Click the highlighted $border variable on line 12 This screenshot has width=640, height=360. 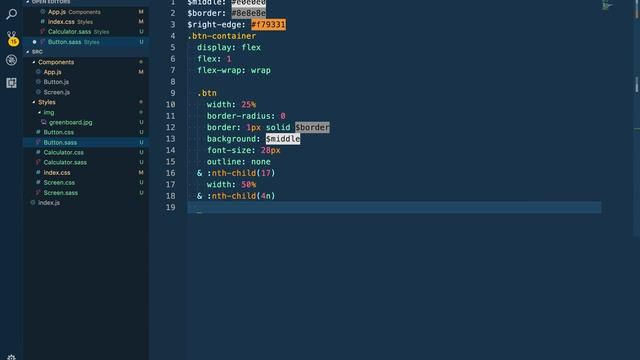[x=312, y=127]
